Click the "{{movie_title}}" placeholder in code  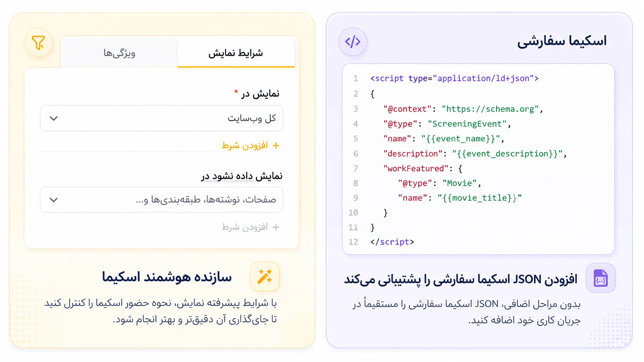click(480, 198)
